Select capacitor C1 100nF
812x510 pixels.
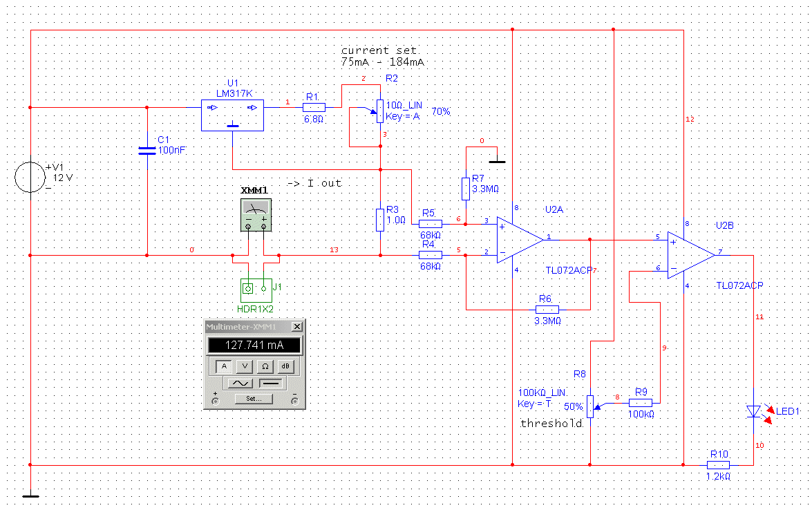[147, 151]
